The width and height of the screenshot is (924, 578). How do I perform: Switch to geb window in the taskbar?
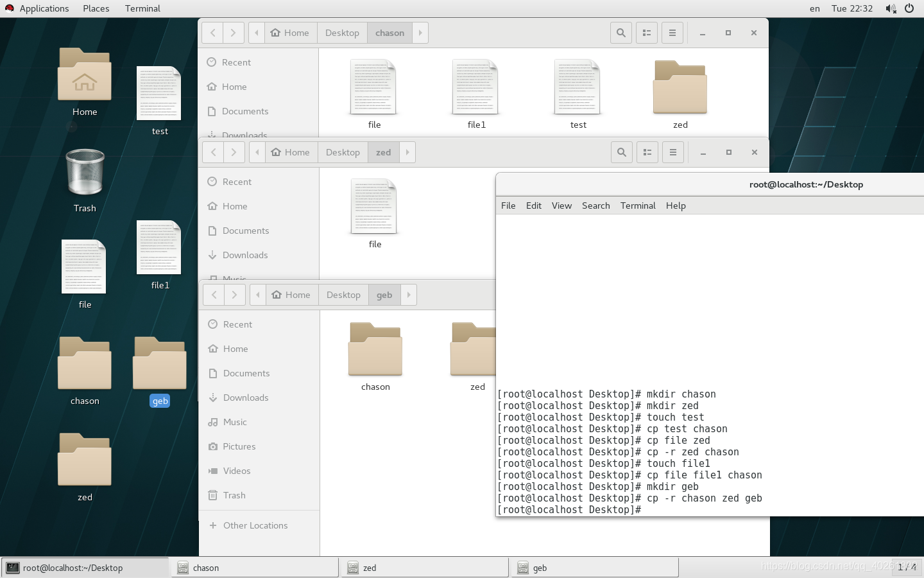[595, 568]
